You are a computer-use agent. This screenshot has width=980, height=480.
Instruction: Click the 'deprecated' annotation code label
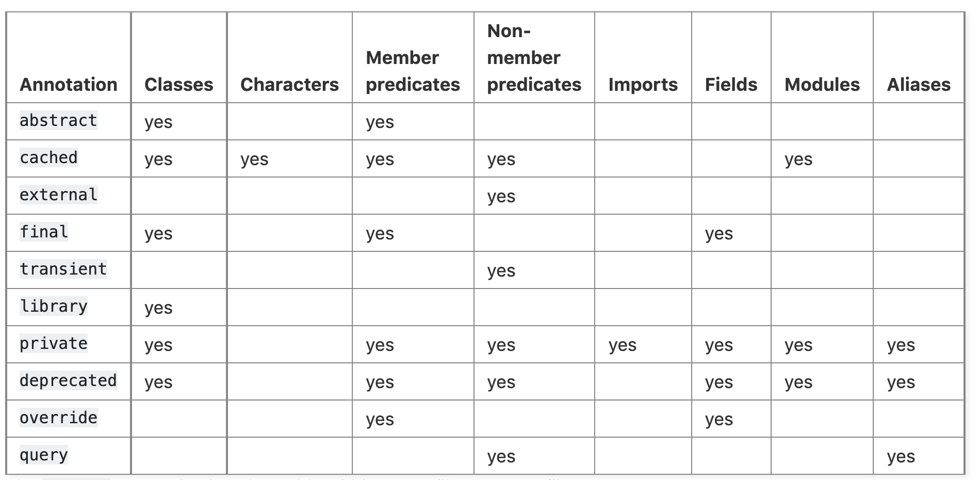click(x=68, y=380)
